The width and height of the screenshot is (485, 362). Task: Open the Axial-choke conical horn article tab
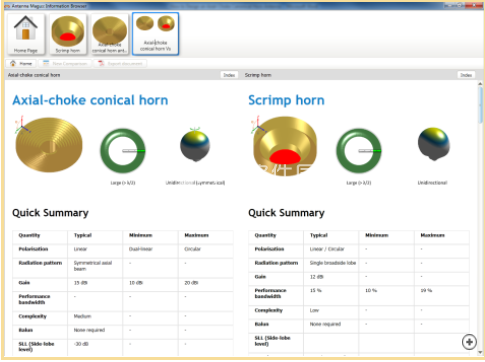[110, 34]
